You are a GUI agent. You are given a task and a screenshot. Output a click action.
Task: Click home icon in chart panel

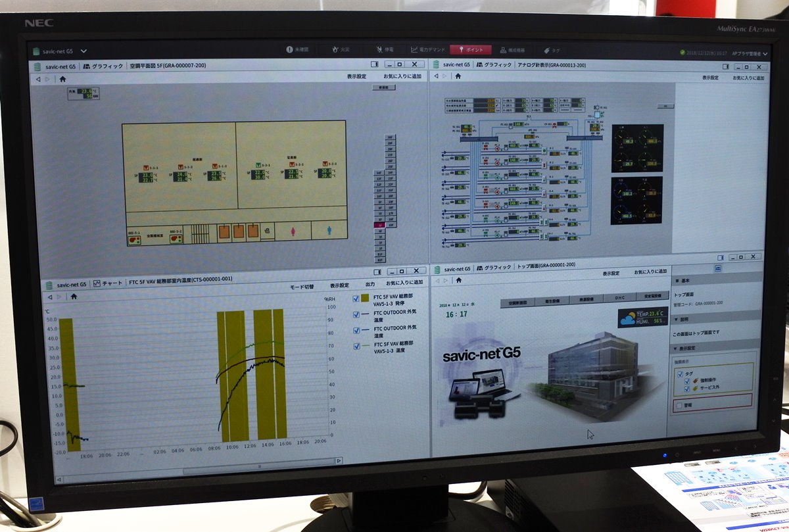pyautogui.click(x=74, y=297)
